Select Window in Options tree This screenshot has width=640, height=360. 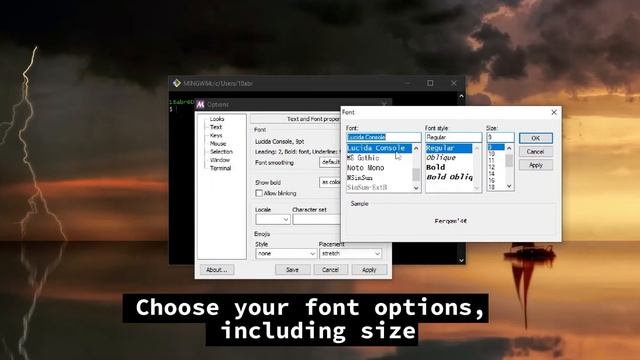click(x=220, y=160)
